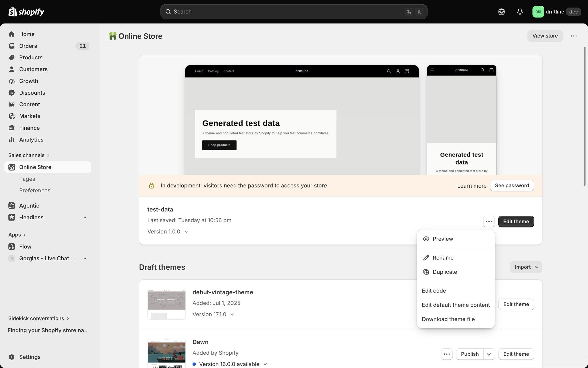The width and height of the screenshot is (588, 368).
Task: Select Rename from the theme menu
Action: tap(456, 258)
